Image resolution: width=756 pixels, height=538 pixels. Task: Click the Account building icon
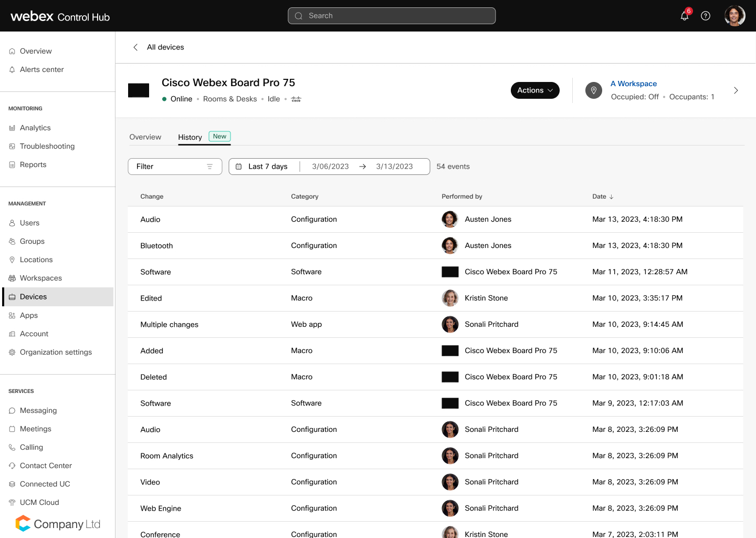(x=12, y=334)
